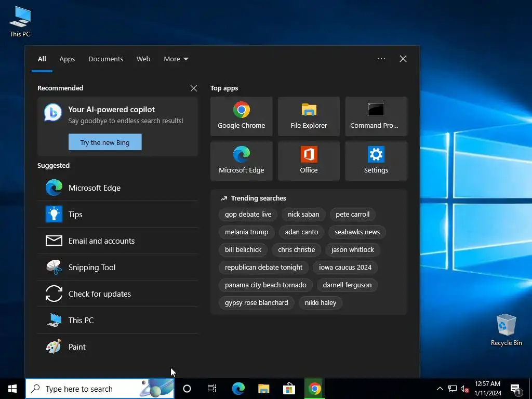Open Settings tile in Top apps
The width and height of the screenshot is (532, 399).
376,161
